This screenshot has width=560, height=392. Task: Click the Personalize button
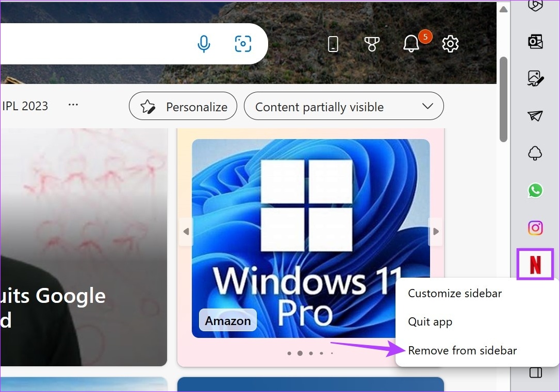tap(183, 106)
